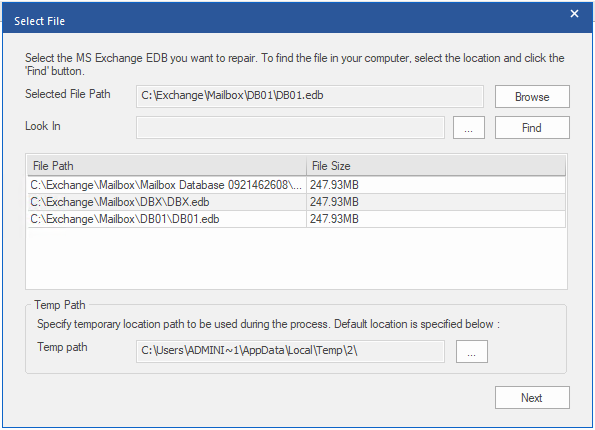Viewport: 595px width, 430px height.
Task: Select the DB01.edb file row
Action: tap(296, 219)
